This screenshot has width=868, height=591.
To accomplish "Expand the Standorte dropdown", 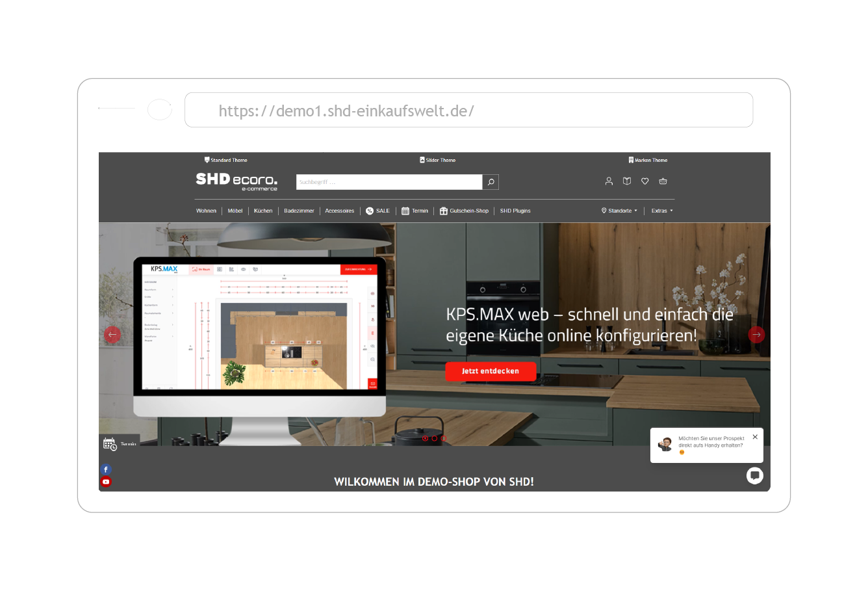I will (619, 211).
